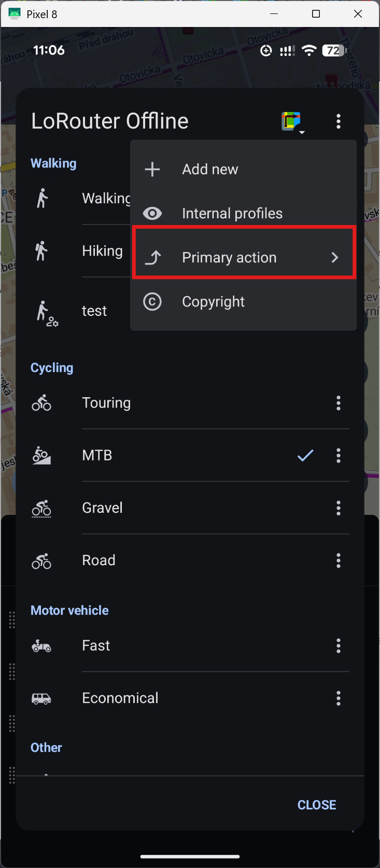Expand the Primary action submenu chevron

[335, 257]
